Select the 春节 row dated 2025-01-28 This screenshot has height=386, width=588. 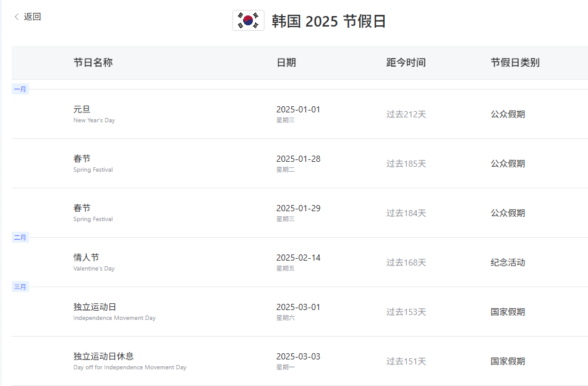[82, 159]
